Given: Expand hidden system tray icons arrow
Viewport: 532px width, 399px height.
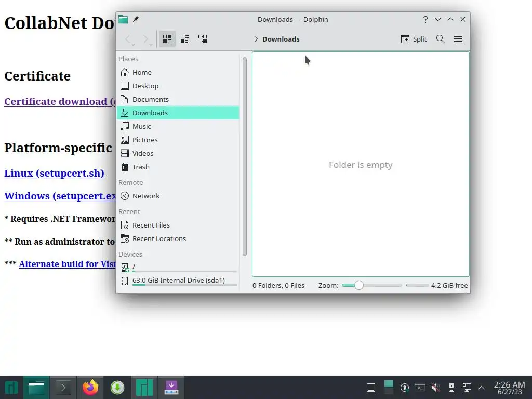Looking at the screenshot, I should (x=482, y=388).
